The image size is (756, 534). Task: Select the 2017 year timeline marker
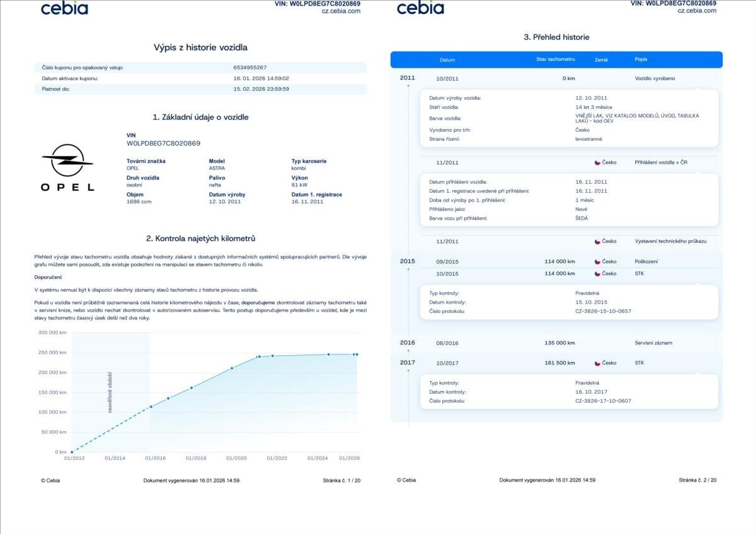pos(407,363)
